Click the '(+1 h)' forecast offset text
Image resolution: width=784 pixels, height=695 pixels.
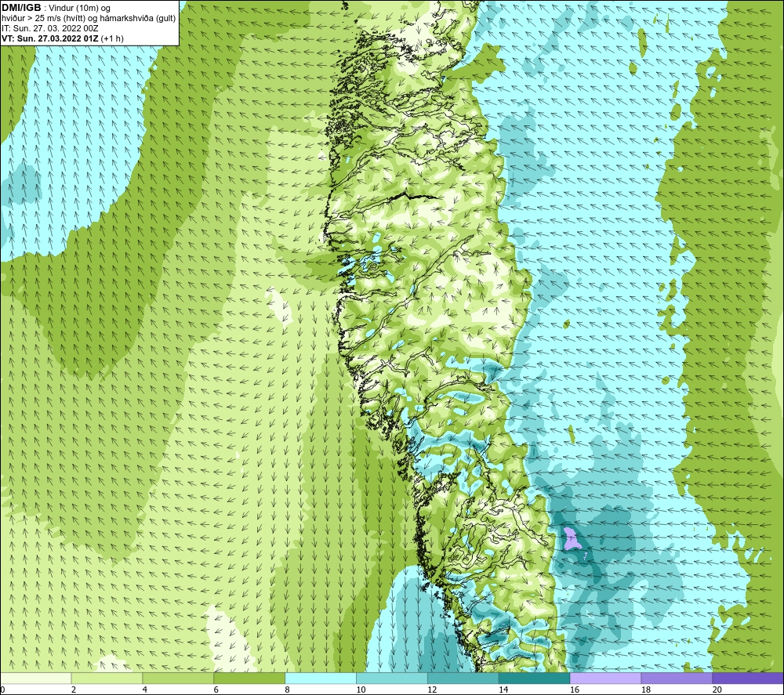(112, 38)
